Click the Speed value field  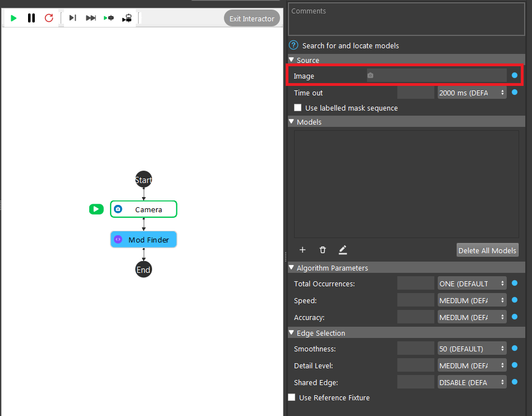click(x=416, y=300)
